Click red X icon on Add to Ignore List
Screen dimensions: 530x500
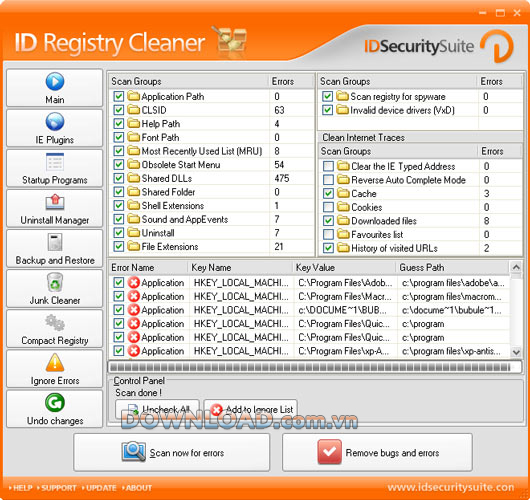pyautogui.click(x=216, y=410)
